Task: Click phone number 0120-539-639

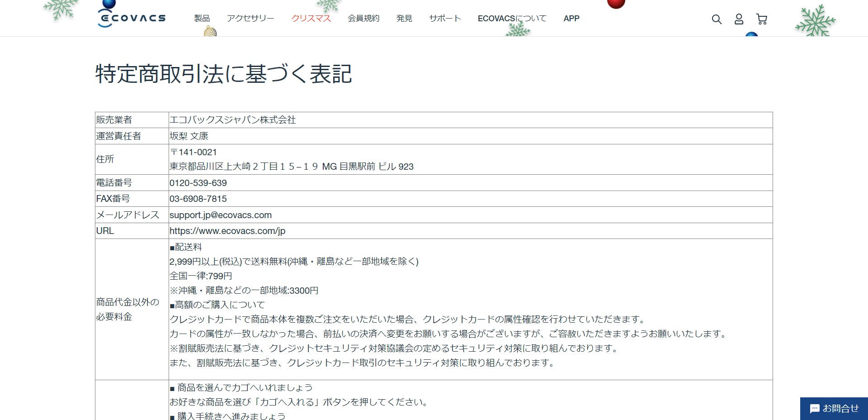Action: click(x=198, y=183)
